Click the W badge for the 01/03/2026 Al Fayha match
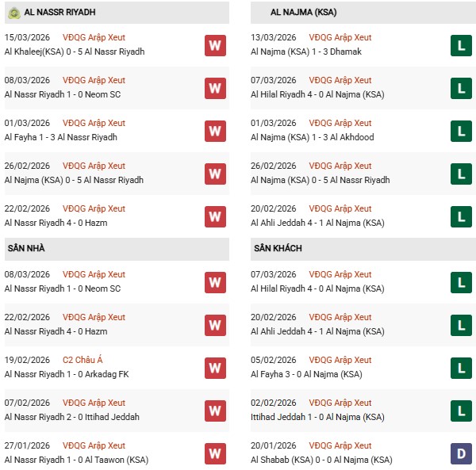Viewport: 476px width, 470px height. [x=215, y=131]
